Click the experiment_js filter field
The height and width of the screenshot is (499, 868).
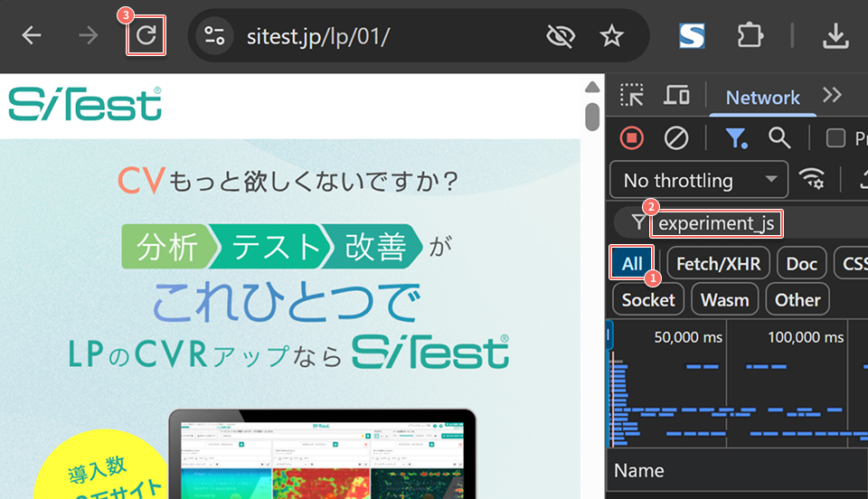(x=717, y=223)
